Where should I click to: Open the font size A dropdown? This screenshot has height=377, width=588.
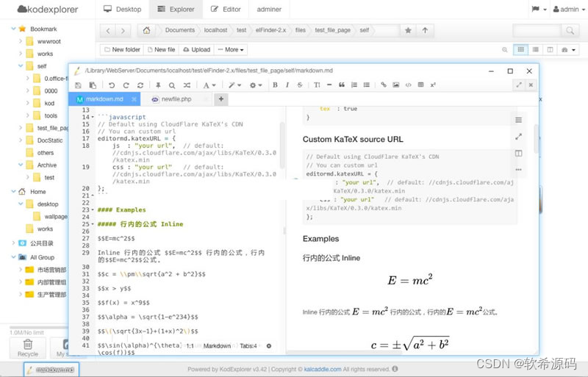tap(209, 85)
